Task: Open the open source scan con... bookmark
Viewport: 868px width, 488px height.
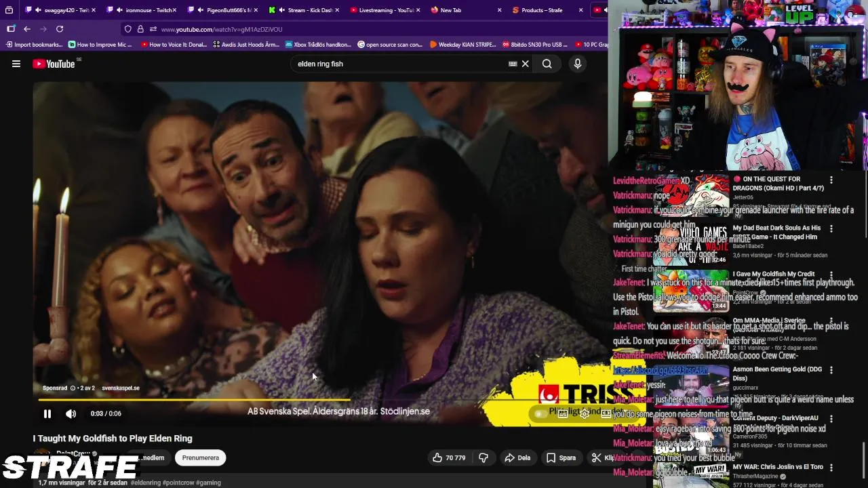Action: pos(390,45)
